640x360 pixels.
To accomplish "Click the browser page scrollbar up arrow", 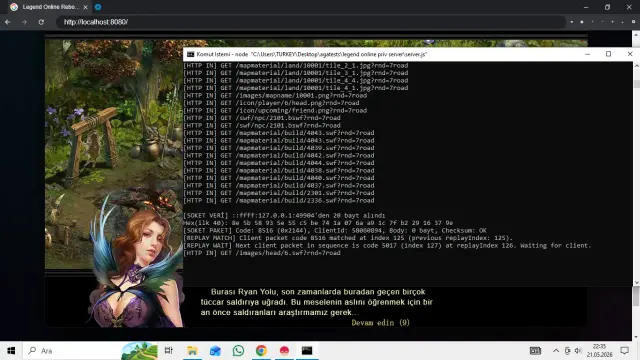I will tap(636, 36).
